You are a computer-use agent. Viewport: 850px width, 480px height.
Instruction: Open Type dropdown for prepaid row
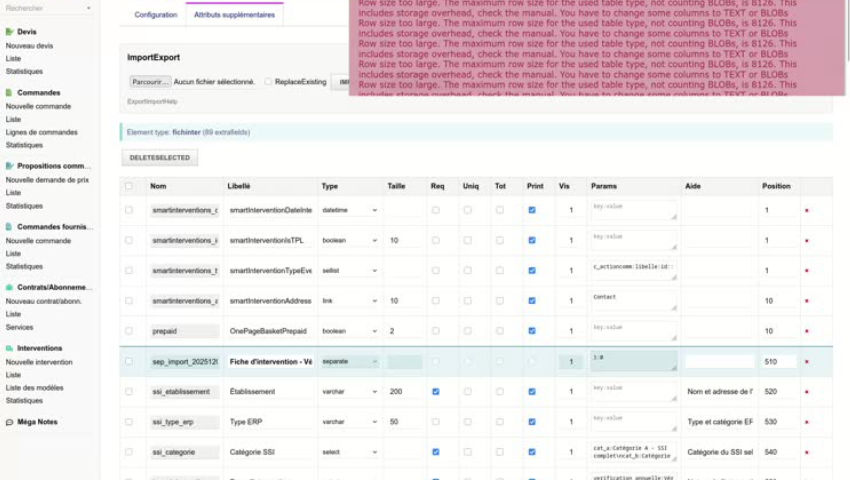[x=349, y=331]
